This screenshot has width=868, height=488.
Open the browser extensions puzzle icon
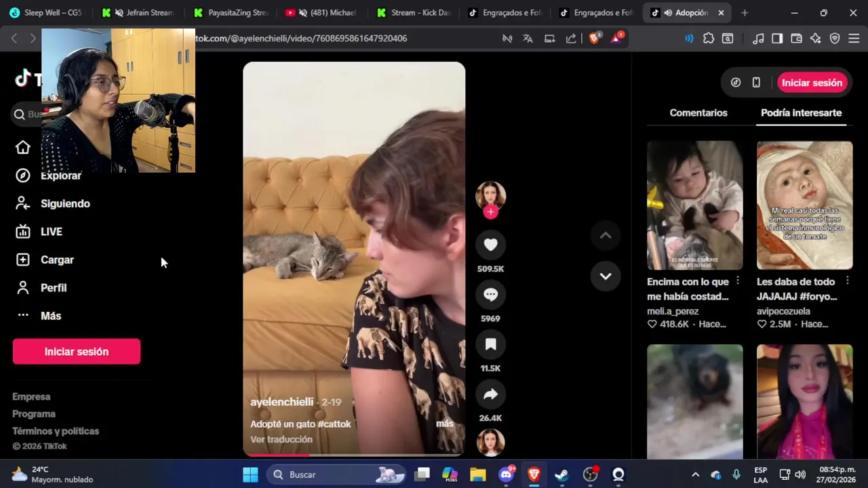pyautogui.click(x=709, y=39)
